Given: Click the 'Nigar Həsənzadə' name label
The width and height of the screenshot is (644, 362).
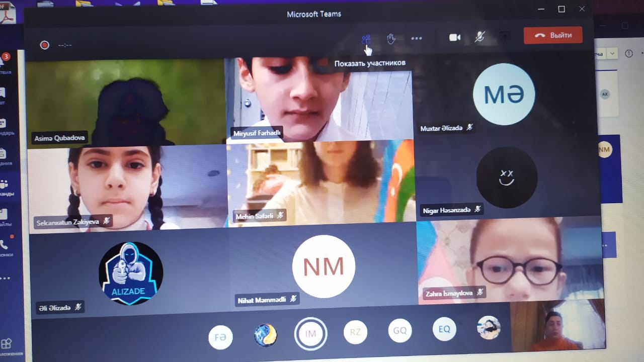Looking at the screenshot, I should click(451, 210).
